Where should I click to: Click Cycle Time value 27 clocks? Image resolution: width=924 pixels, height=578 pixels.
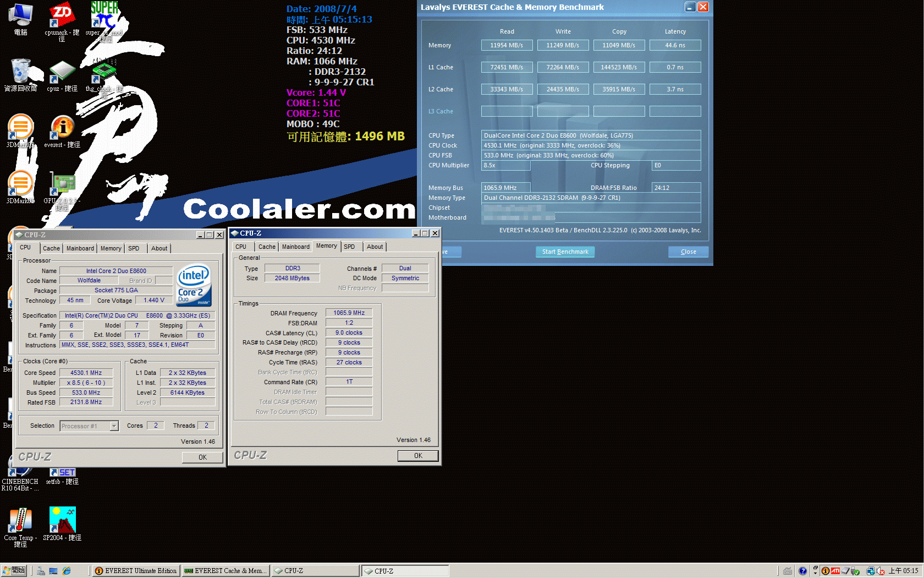[349, 362]
